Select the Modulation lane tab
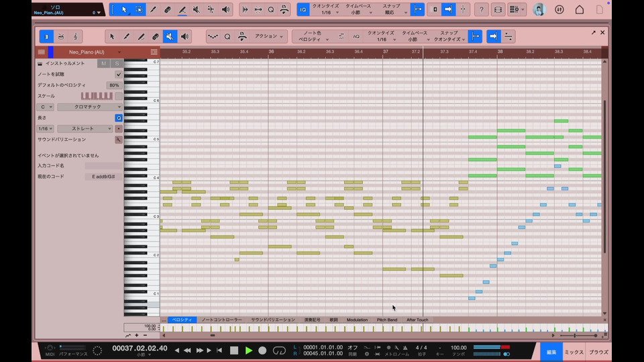The height and width of the screenshot is (362, 644). click(357, 320)
